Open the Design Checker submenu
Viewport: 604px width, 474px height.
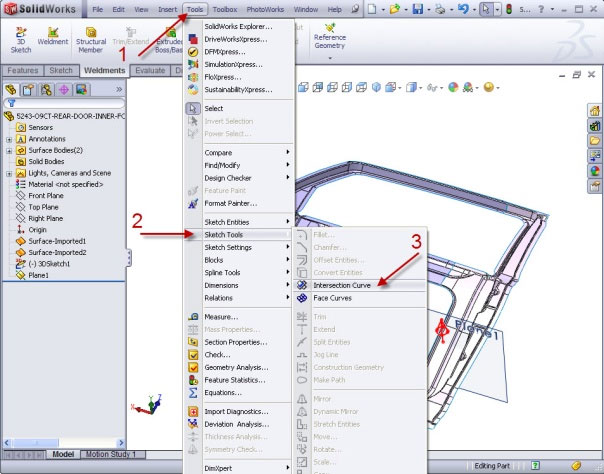[247, 178]
